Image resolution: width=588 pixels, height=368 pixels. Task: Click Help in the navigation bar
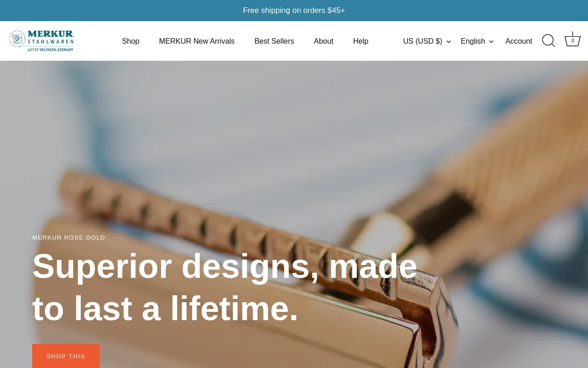(361, 41)
